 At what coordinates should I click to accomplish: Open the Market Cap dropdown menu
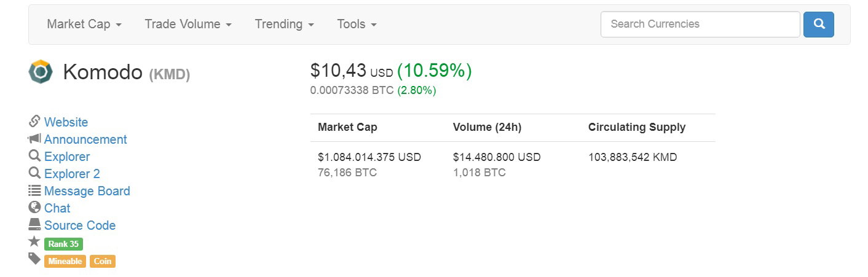pyautogui.click(x=84, y=24)
